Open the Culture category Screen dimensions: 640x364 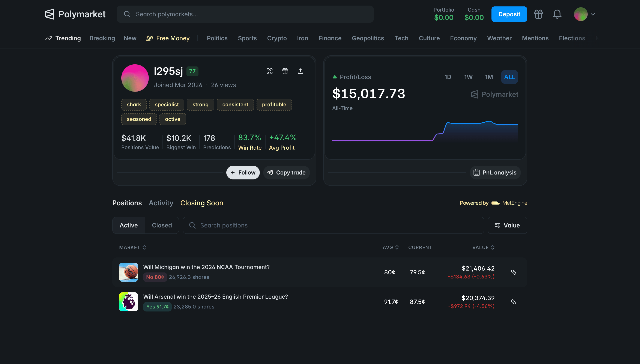point(429,38)
